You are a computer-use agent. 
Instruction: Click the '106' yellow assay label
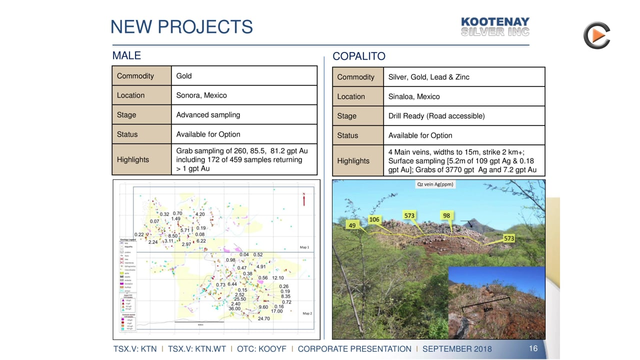(374, 220)
